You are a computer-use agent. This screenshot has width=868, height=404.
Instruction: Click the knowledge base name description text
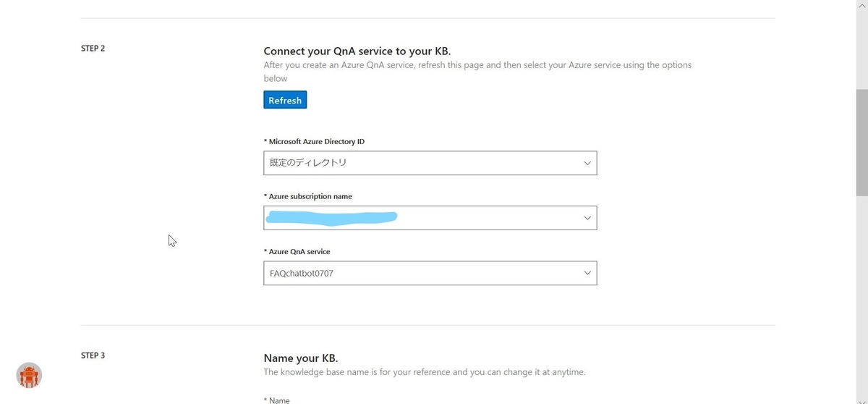pyautogui.click(x=425, y=372)
